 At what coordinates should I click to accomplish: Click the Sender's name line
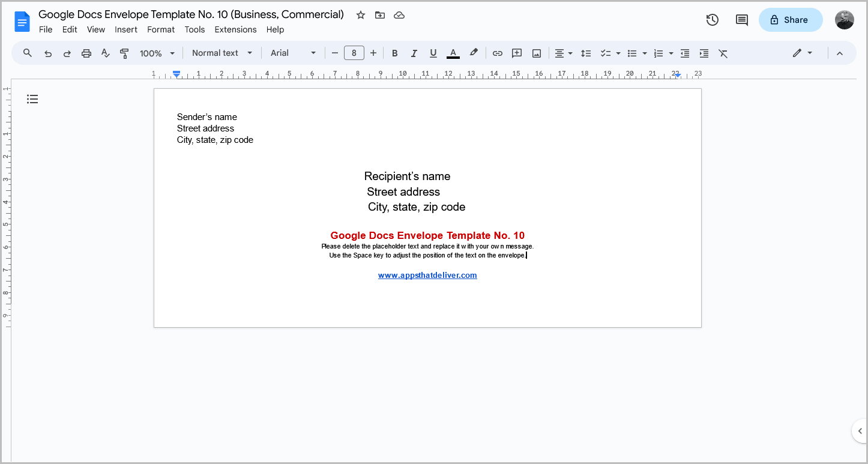207,117
